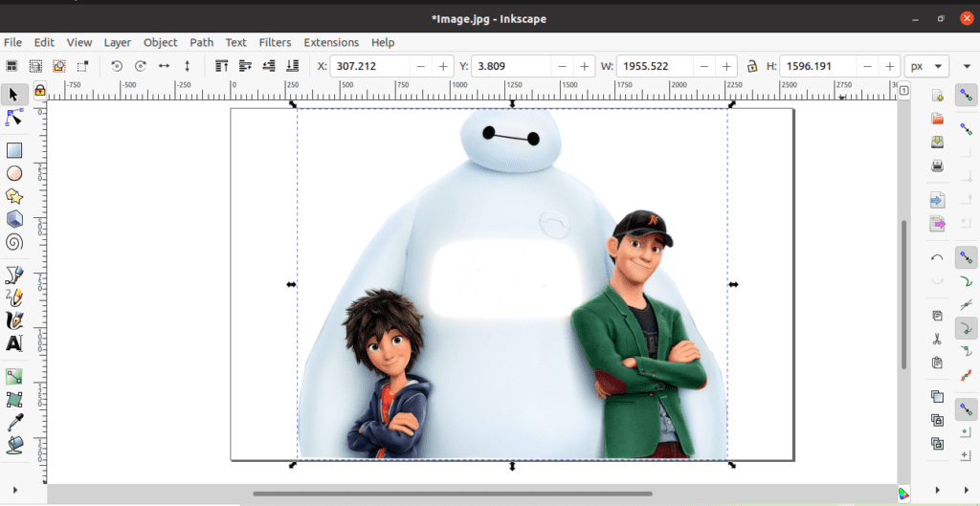Toggle snap to cusp nodes
This screenshot has height=506, width=980.
point(967,328)
